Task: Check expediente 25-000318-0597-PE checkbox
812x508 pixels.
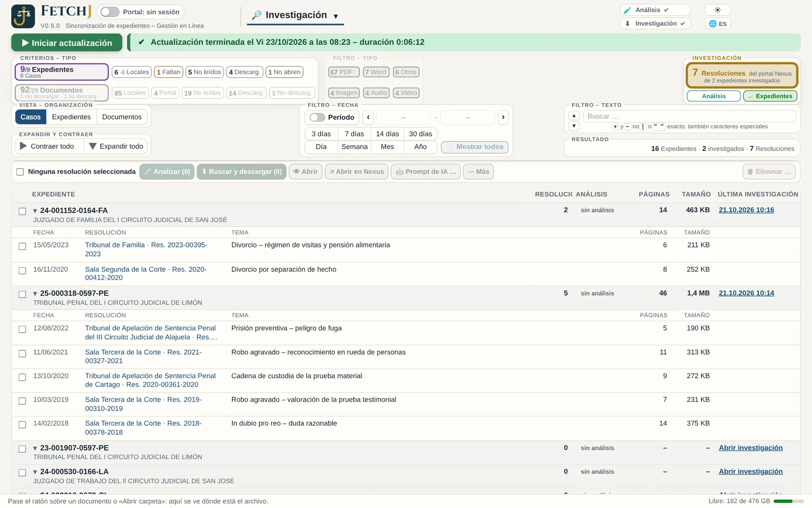Action: (x=22, y=294)
